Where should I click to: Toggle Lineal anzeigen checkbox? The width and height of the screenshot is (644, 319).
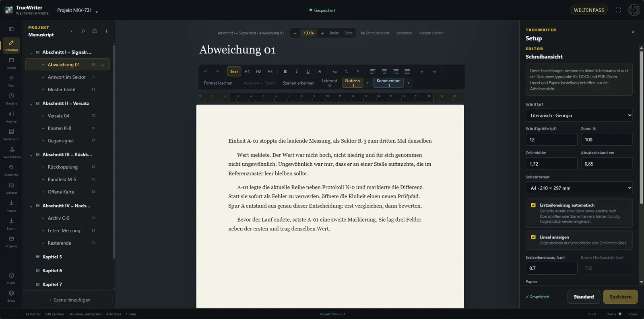tap(533, 237)
